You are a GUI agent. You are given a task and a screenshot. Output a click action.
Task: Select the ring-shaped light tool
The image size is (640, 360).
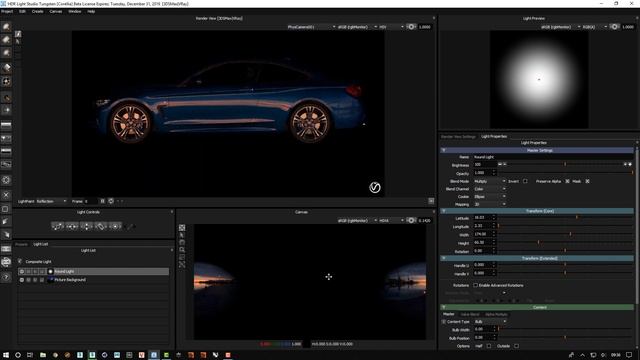pos(6,180)
